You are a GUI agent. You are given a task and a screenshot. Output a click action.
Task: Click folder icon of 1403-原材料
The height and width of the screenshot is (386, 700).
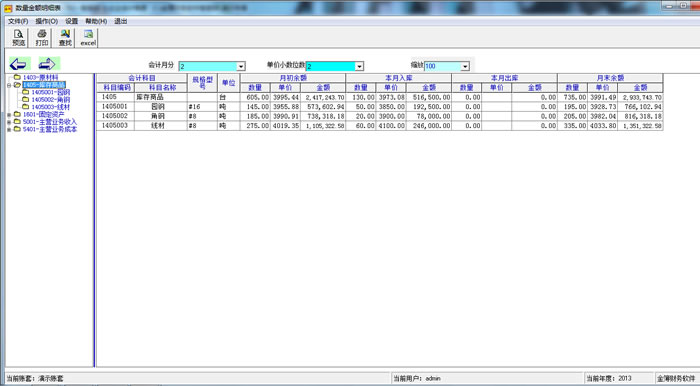point(17,77)
